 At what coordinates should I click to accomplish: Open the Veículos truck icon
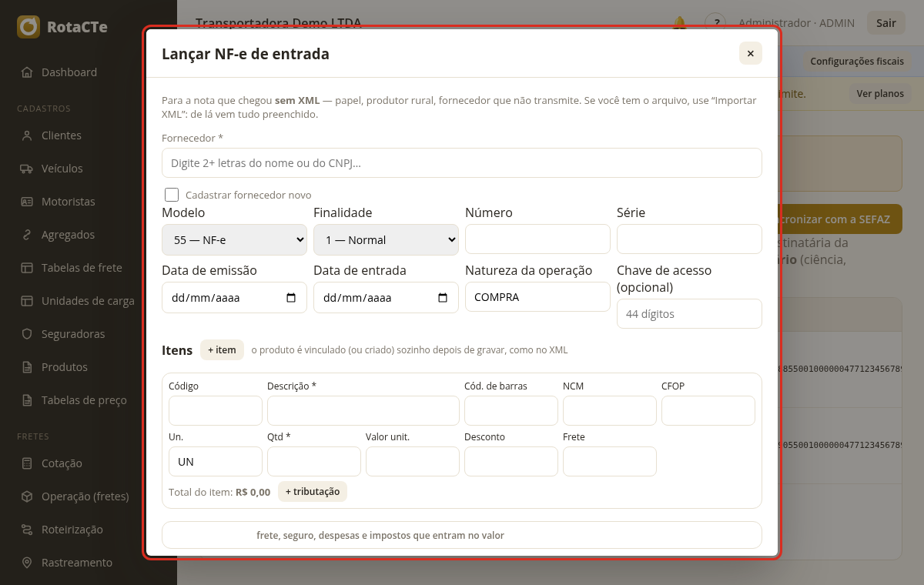pyautogui.click(x=27, y=169)
